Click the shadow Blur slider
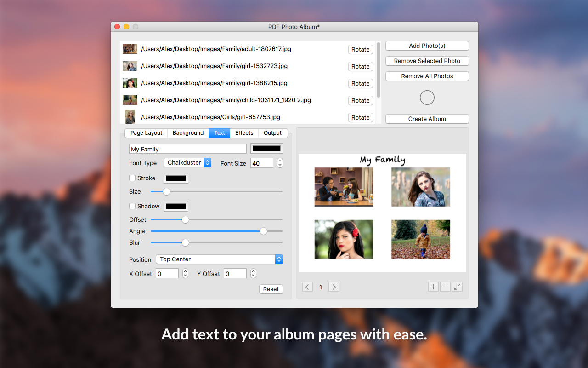 216,242
